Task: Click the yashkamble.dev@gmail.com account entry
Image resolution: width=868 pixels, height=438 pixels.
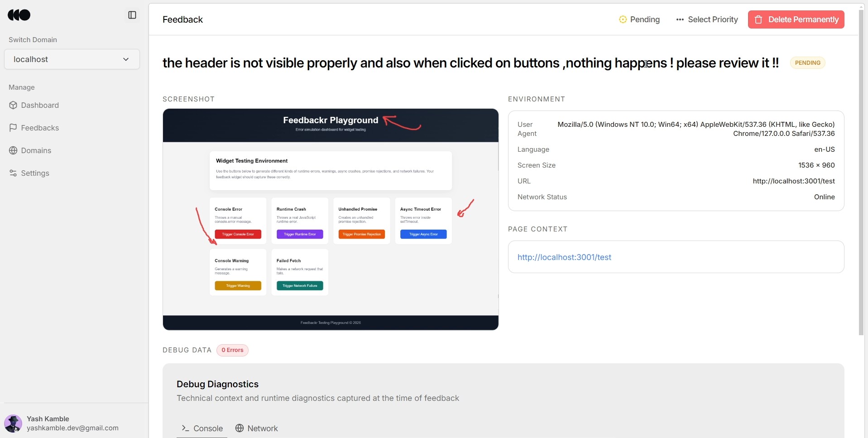Action: (72, 428)
